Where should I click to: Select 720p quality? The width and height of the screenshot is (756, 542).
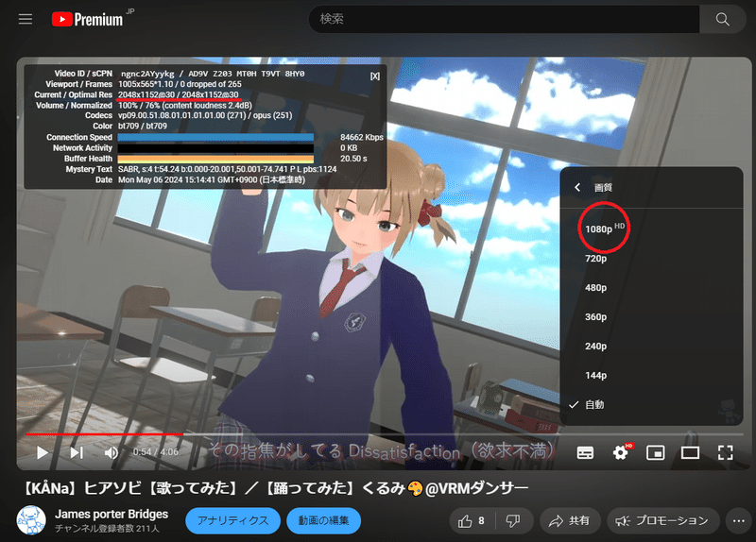(x=651, y=258)
